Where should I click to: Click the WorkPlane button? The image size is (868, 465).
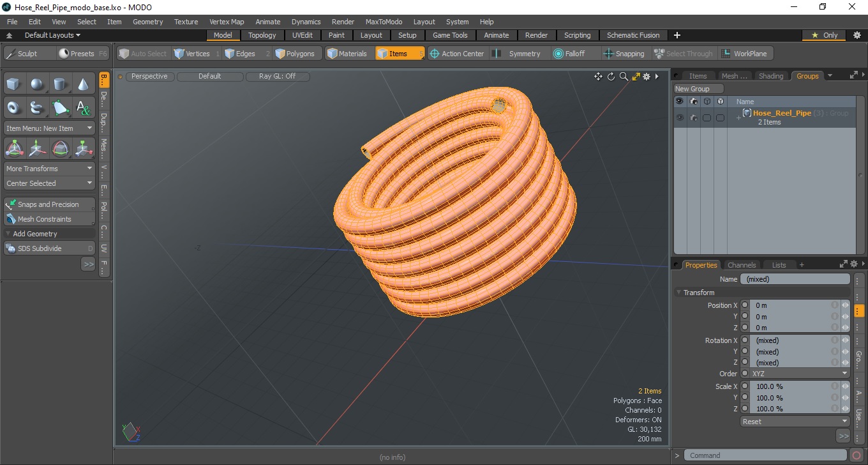[x=746, y=54]
